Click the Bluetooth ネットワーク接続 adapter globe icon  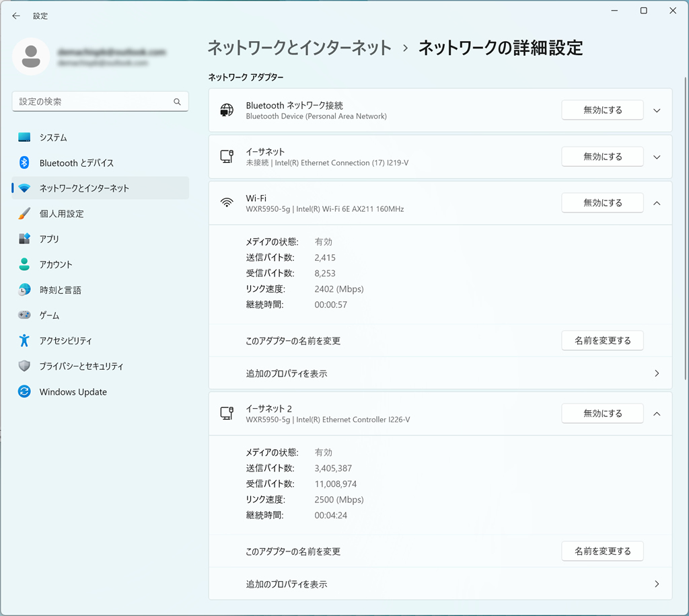pos(227,110)
